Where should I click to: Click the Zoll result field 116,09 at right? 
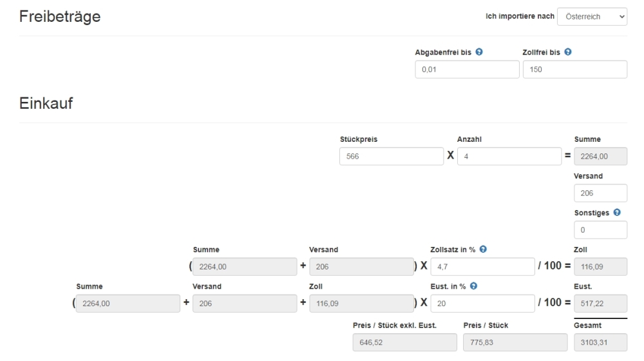pyautogui.click(x=600, y=267)
